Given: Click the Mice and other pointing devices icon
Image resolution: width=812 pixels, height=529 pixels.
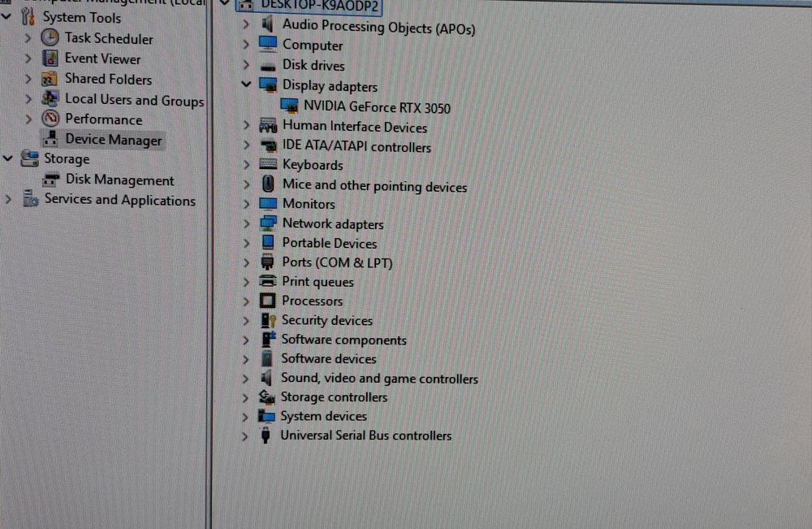Looking at the screenshot, I should (268, 184).
